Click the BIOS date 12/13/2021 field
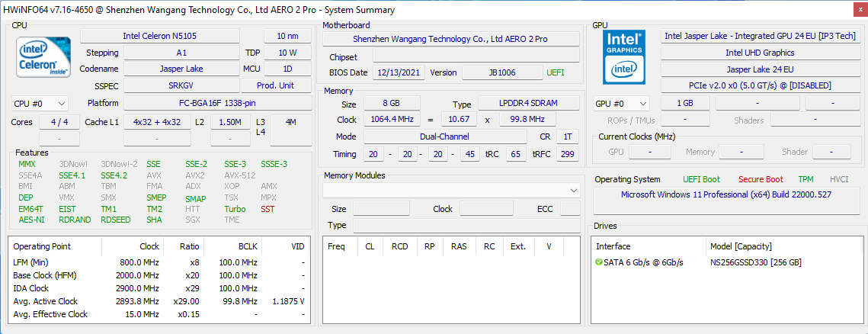Screen dimensions: 868x334 (x=399, y=72)
